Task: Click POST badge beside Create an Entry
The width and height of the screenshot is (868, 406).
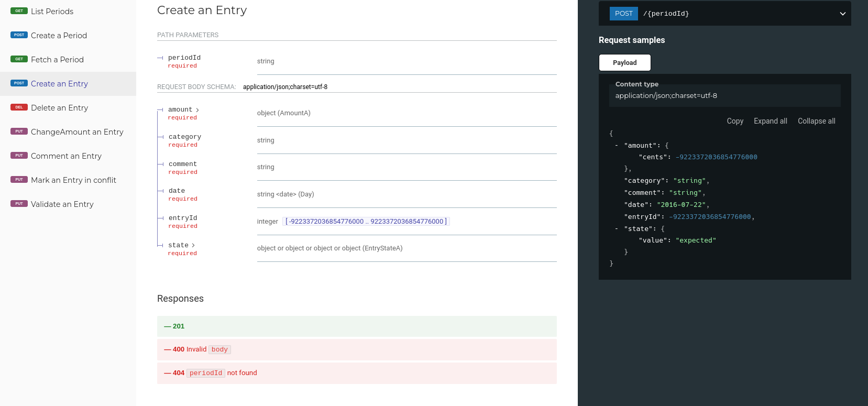Action: 19,83
